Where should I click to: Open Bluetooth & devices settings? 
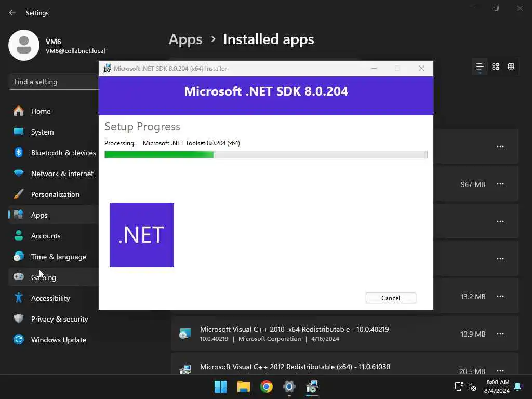tap(54, 153)
